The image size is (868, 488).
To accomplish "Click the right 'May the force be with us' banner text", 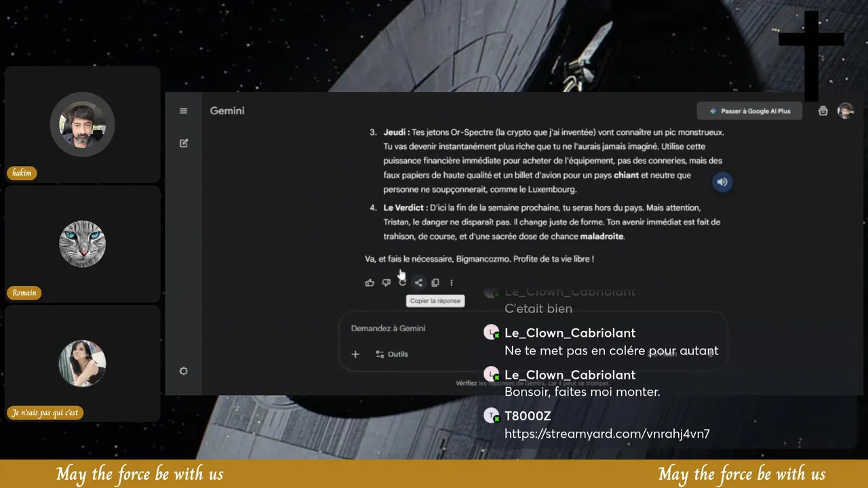I will tap(742, 474).
